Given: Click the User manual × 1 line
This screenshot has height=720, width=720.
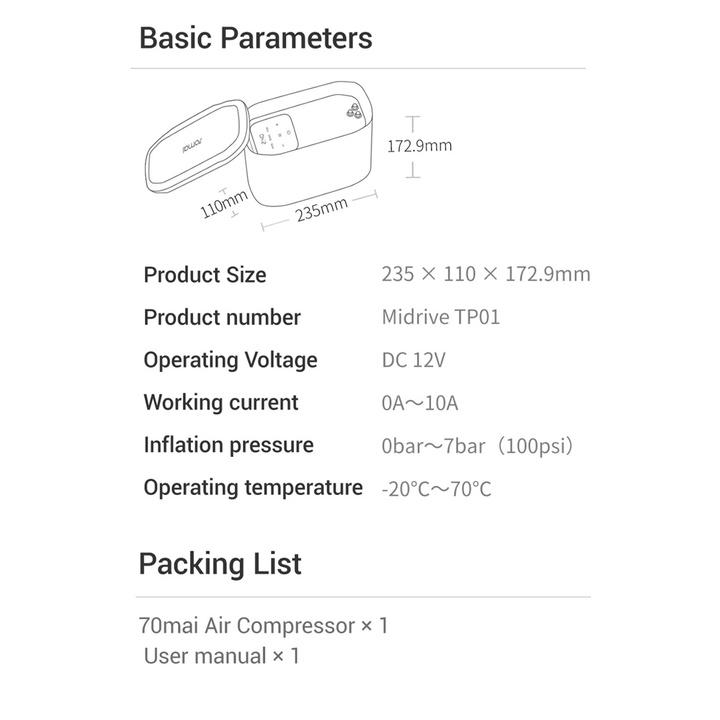Looking at the screenshot, I should click(221, 656).
